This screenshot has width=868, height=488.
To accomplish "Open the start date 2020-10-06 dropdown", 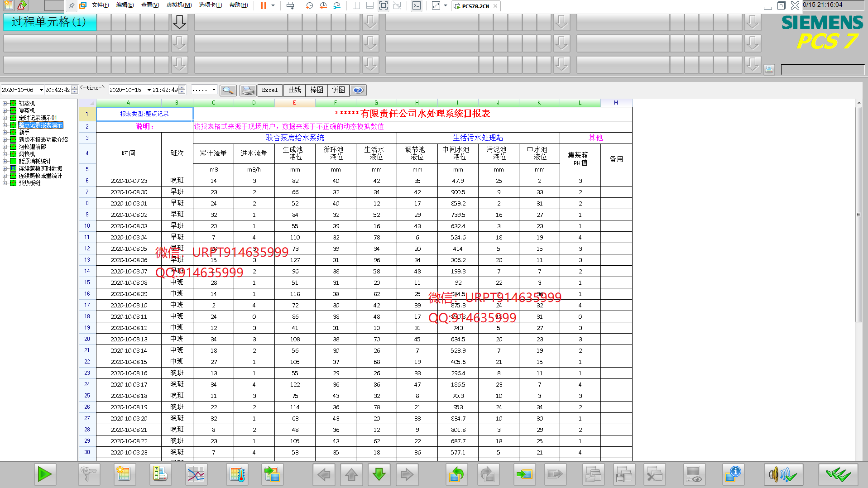I will click(41, 90).
